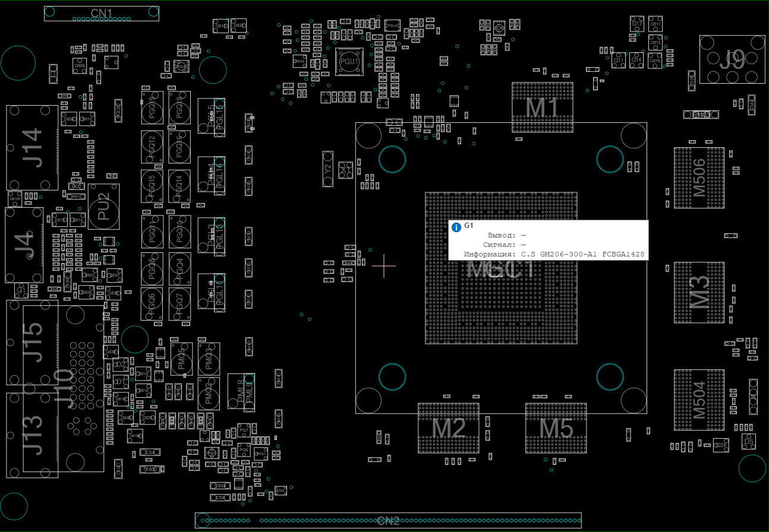
Task: Select the J15 port connector
Action: coord(32,342)
